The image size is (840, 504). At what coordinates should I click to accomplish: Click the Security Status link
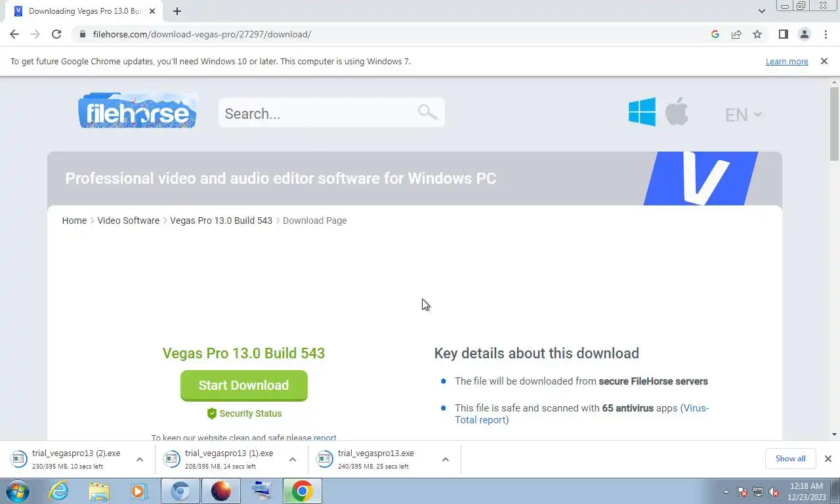tap(251, 413)
